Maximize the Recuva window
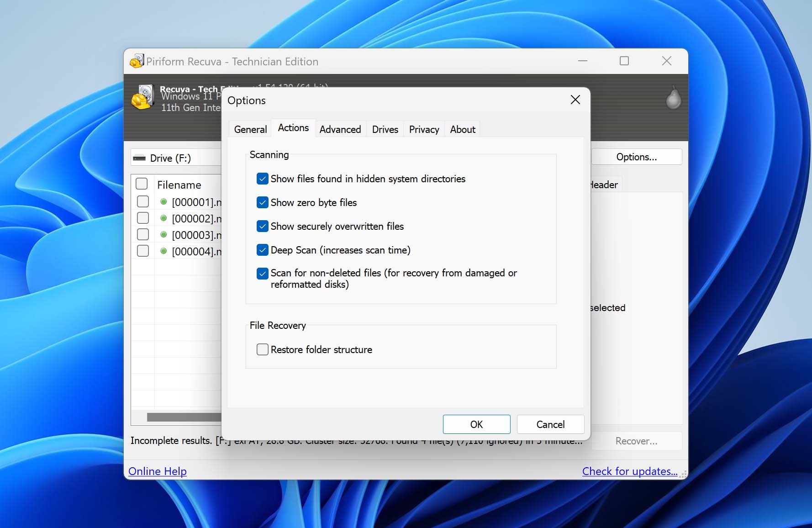 [x=624, y=61]
